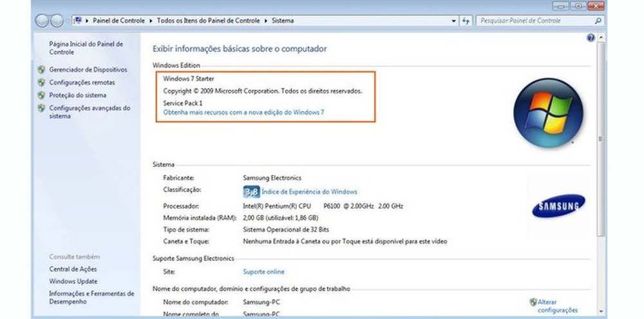This screenshot has height=319, width=644.
Task: Expand arrow before Painel de Controle breadcrumb
Action: coord(87,21)
